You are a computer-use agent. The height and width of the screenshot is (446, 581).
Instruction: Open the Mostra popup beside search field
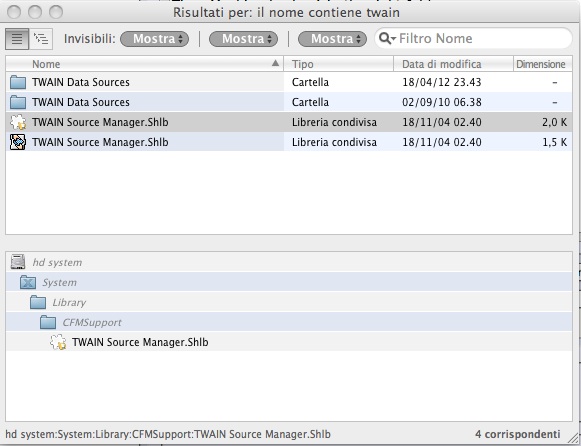332,39
